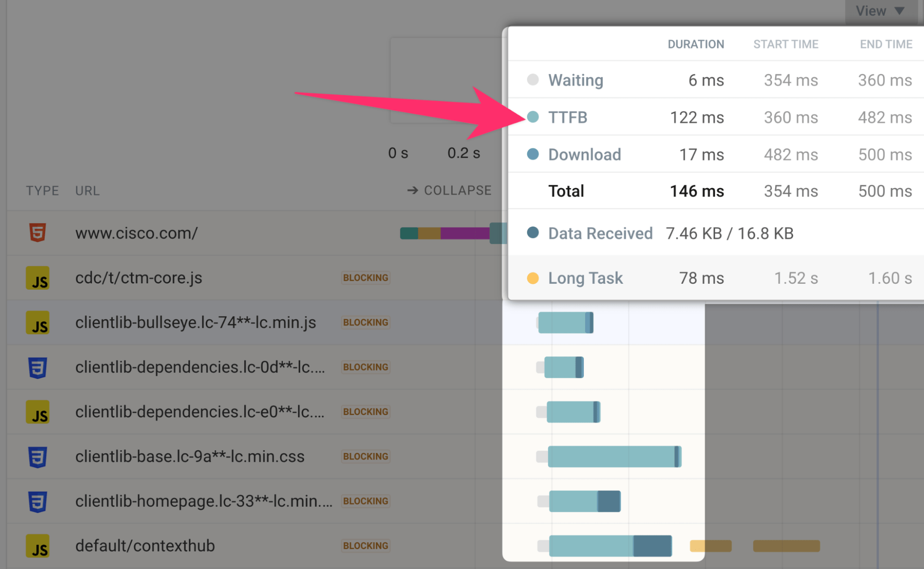Viewport: 924px width, 569px height.
Task: Click the arrow icon next to COLLAPSE
Action: [x=413, y=190]
